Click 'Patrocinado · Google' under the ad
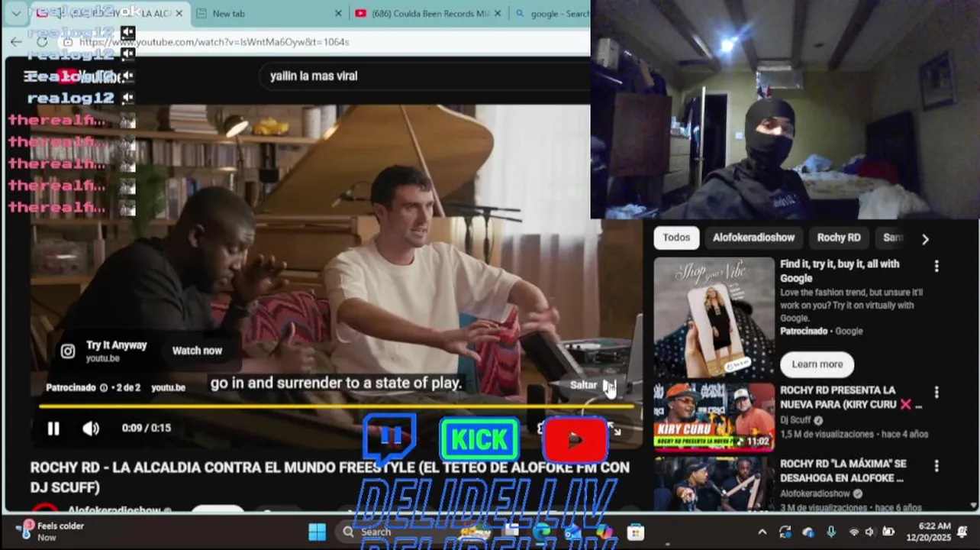 821,331
